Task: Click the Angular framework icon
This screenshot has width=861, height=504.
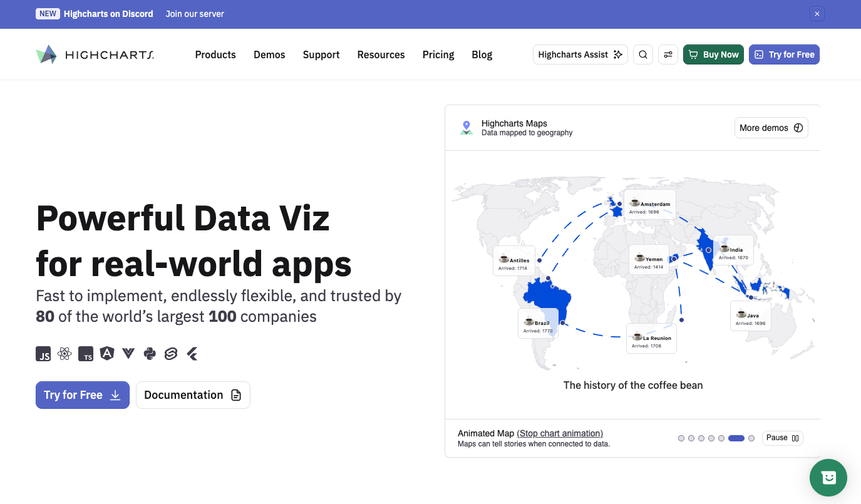Action: click(x=107, y=354)
